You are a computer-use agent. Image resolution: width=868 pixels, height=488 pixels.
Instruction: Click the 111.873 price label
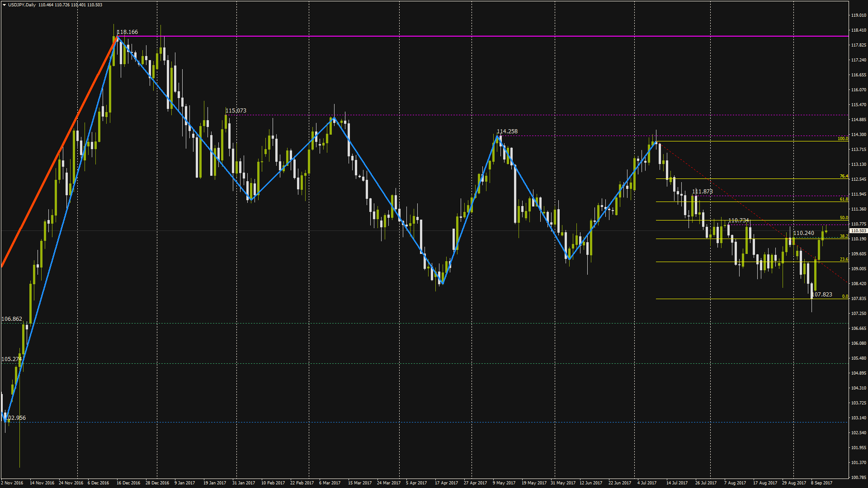click(x=702, y=192)
